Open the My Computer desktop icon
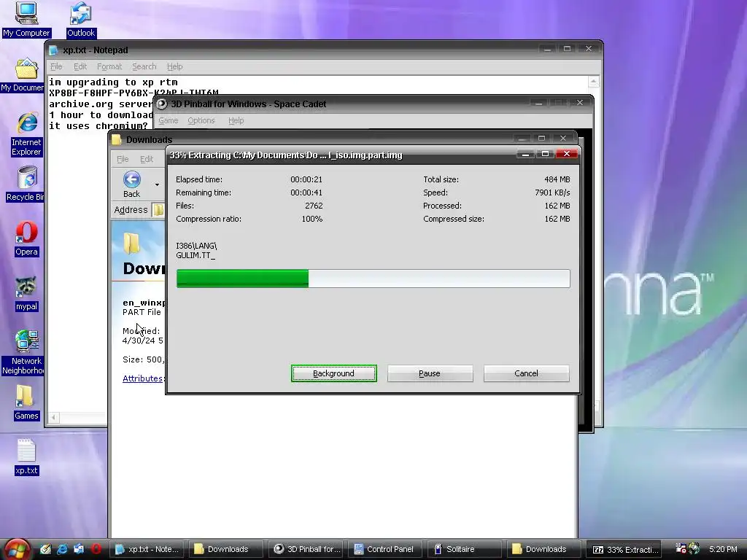Image resolution: width=747 pixels, height=560 pixels. pos(26,20)
